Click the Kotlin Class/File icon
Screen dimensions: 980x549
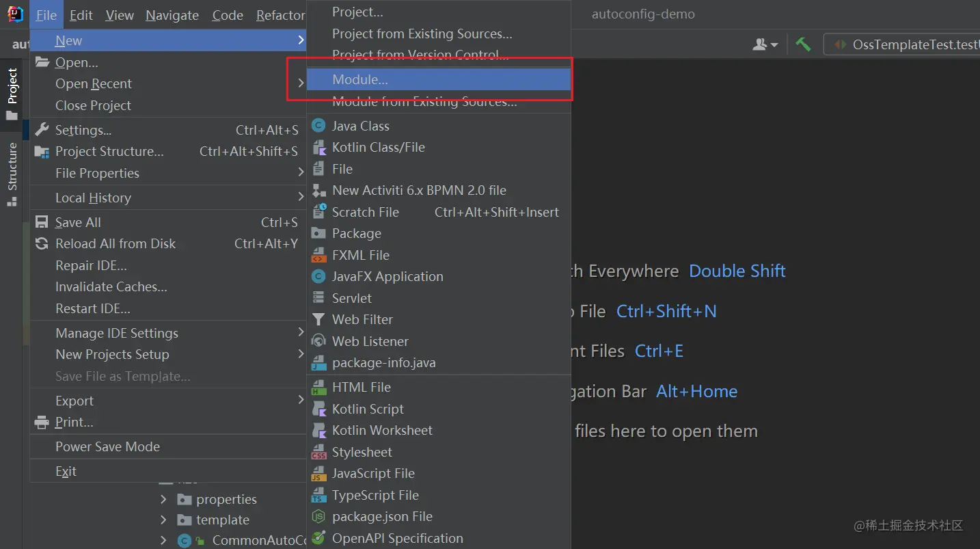click(x=318, y=147)
